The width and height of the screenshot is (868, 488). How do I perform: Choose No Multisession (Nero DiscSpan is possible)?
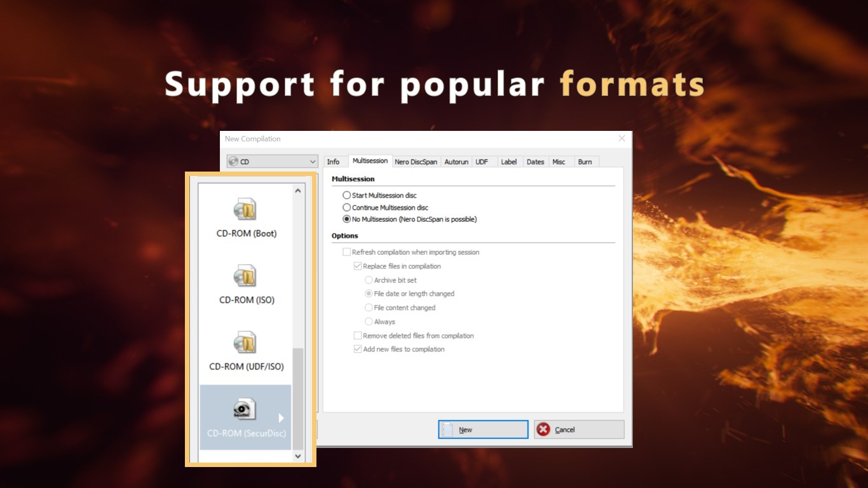pyautogui.click(x=347, y=219)
